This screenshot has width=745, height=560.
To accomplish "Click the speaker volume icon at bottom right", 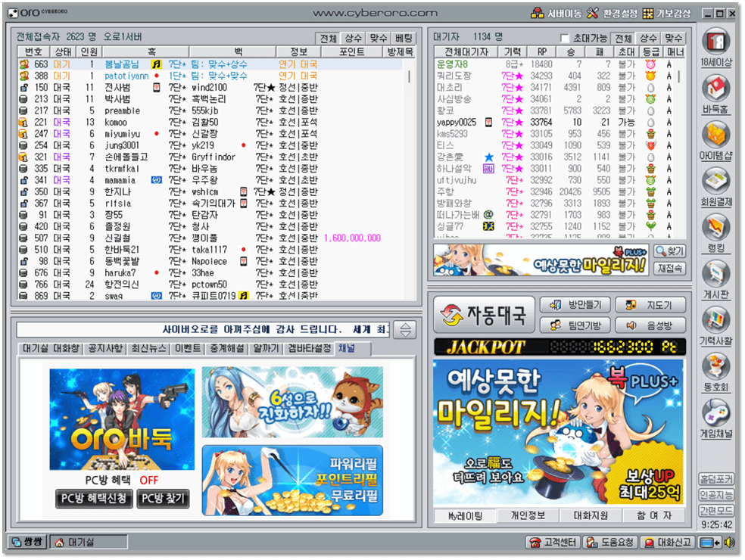I will coord(731,542).
